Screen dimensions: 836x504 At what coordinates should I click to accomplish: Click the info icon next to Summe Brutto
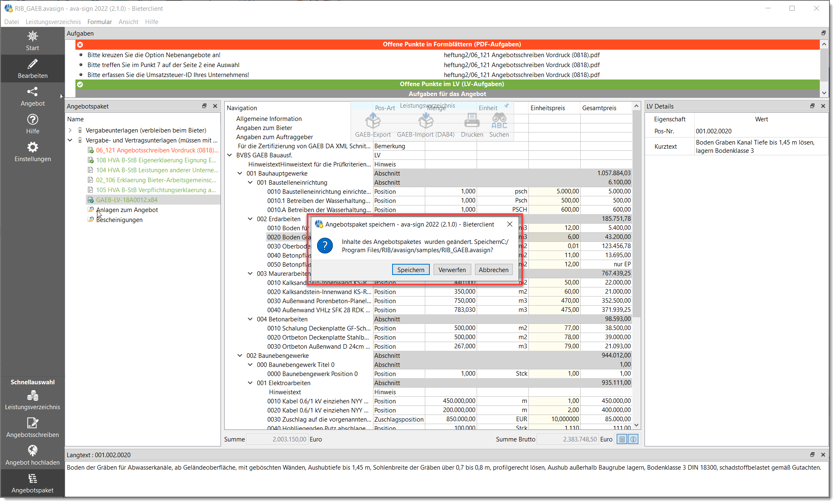coord(633,439)
